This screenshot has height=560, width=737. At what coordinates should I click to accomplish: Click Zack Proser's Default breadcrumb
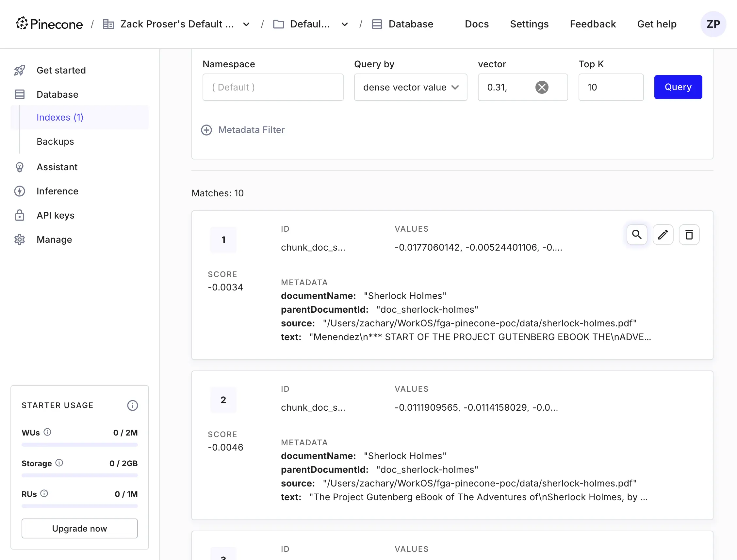click(177, 24)
